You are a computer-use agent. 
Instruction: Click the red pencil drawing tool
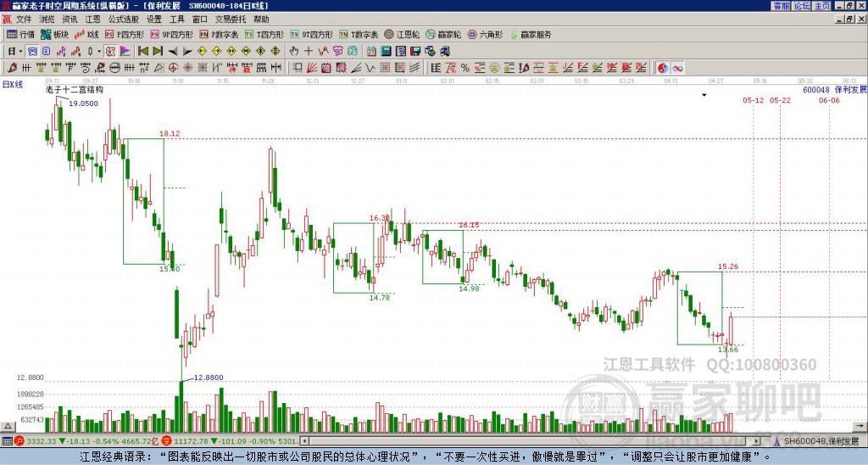12,68
